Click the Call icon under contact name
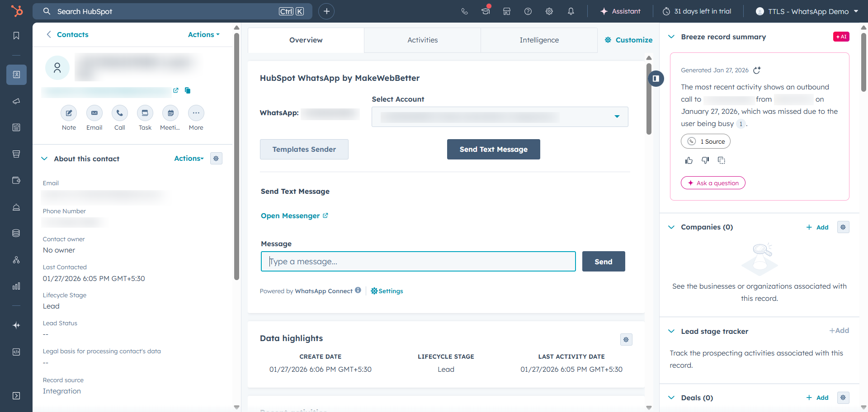 point(119,113)
